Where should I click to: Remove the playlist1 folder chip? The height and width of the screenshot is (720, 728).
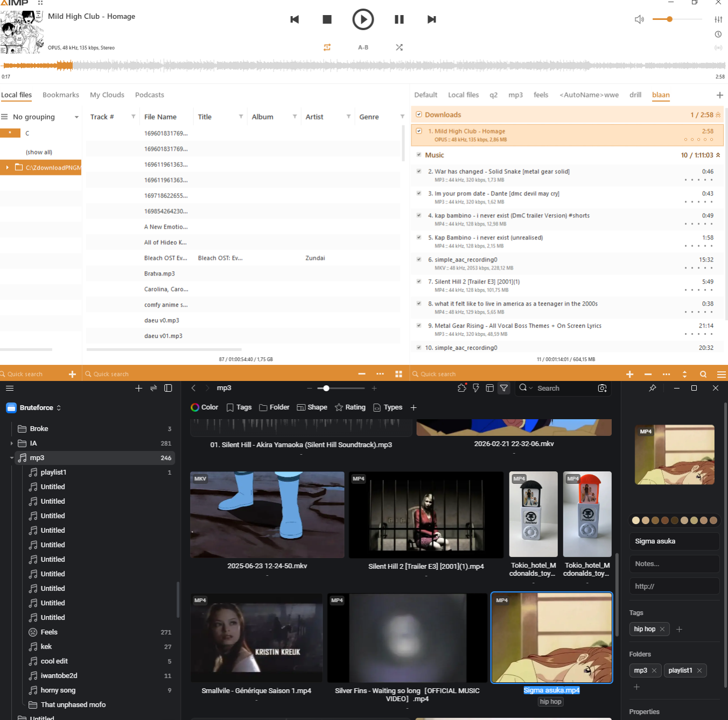tap(699, 670)
